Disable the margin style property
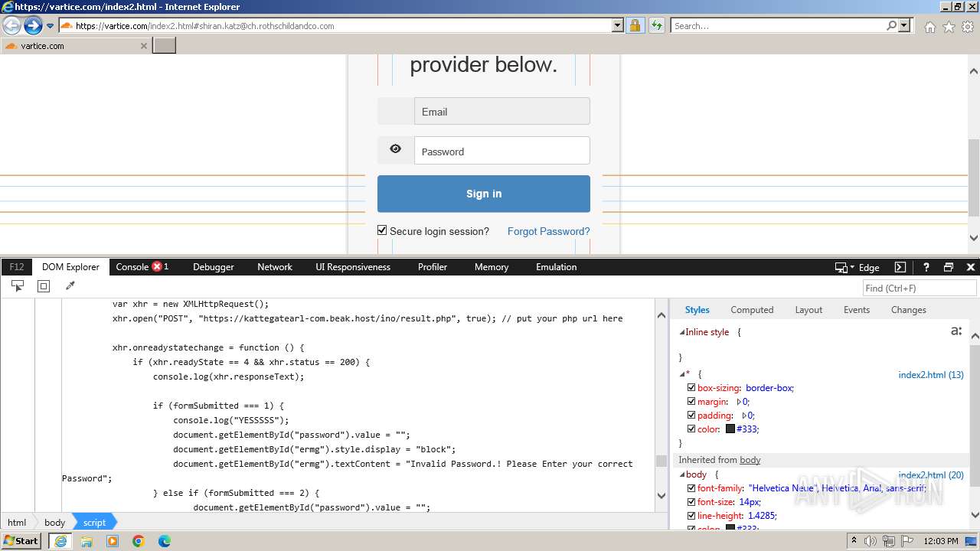Viewport: 980px width, 551px height. click(691, 402)
